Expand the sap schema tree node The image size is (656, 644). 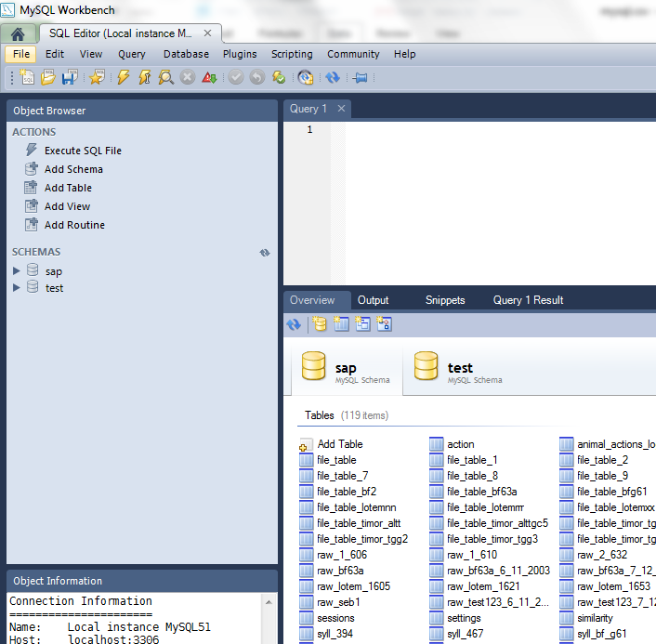coord(17,271)
